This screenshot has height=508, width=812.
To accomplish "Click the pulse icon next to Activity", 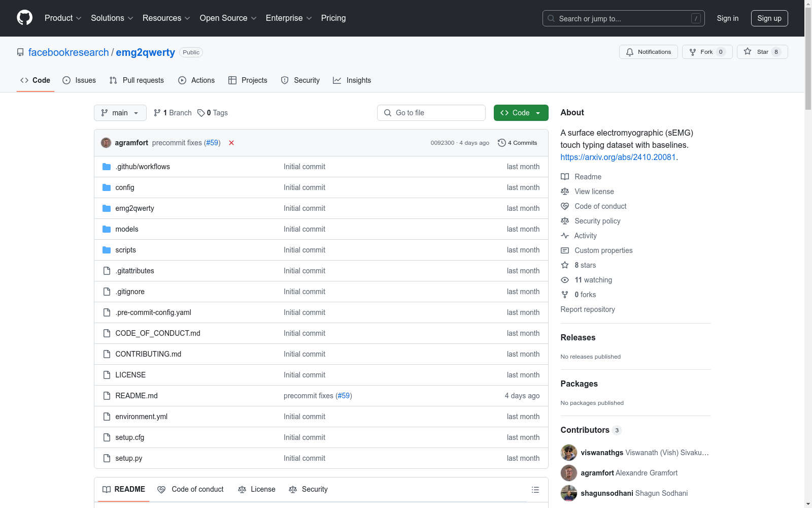I will [565, 236].
